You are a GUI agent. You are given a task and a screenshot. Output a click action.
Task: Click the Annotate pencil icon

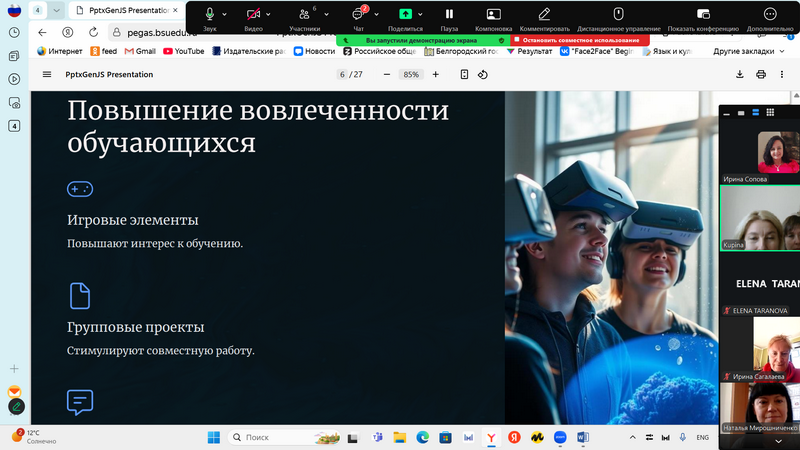point(544,14)
